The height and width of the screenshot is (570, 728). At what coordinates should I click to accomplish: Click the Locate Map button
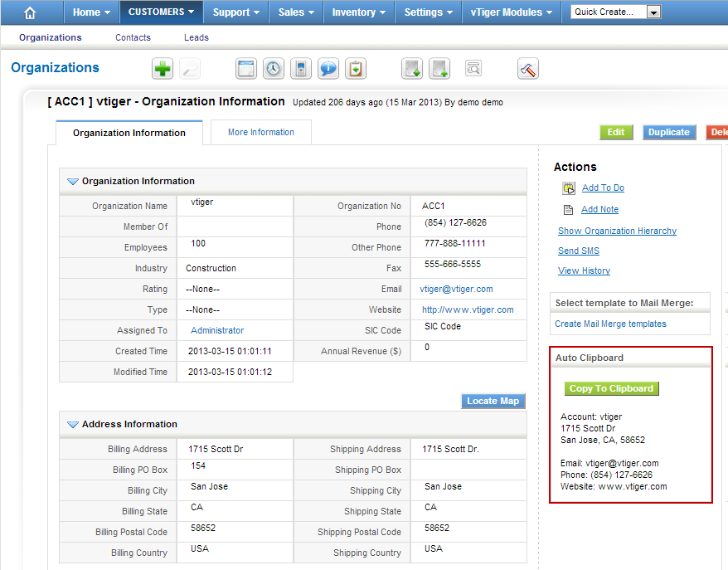click(493, 402)
